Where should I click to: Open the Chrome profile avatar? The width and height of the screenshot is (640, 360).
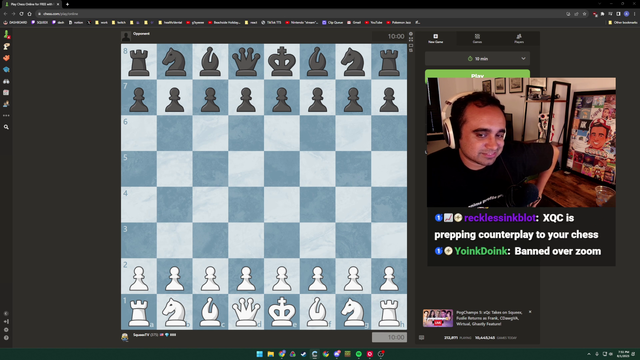(x=627, y=14)
